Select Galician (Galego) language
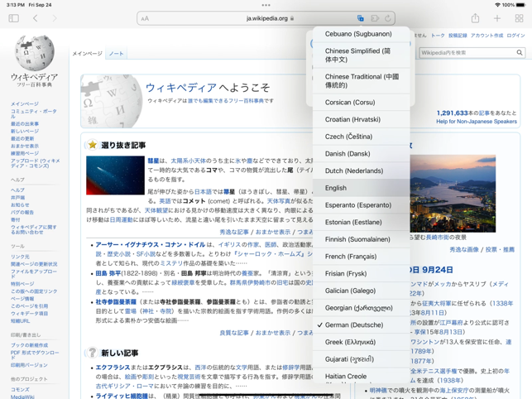532x399 pixels. point(361,291)
